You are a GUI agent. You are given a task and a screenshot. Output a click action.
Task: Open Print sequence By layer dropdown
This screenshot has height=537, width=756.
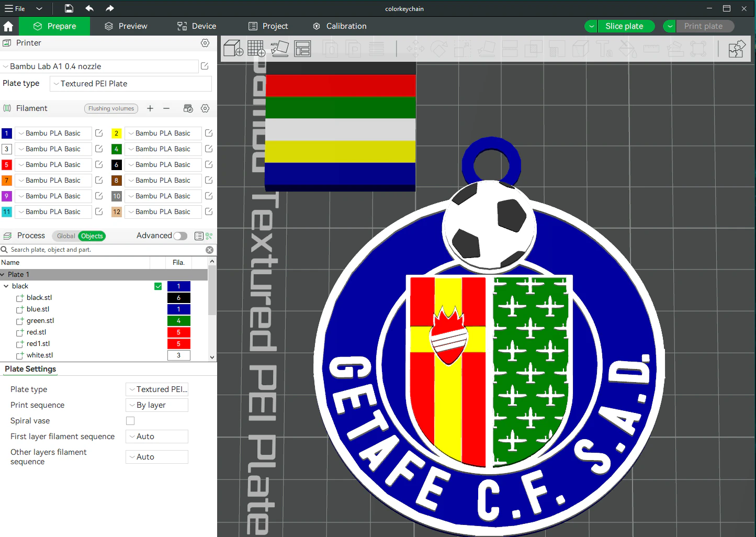click(157, 405)
